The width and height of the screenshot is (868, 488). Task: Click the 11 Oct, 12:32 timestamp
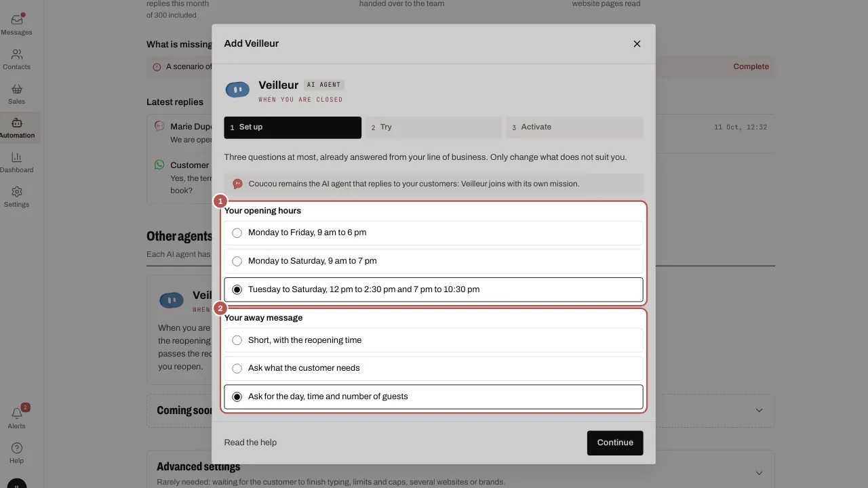[741, 127]
